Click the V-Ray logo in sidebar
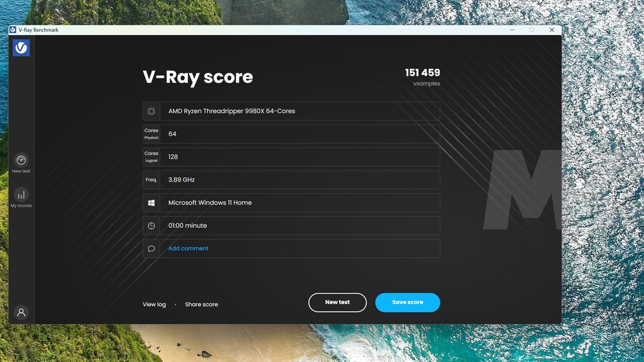 coord(21,48)
